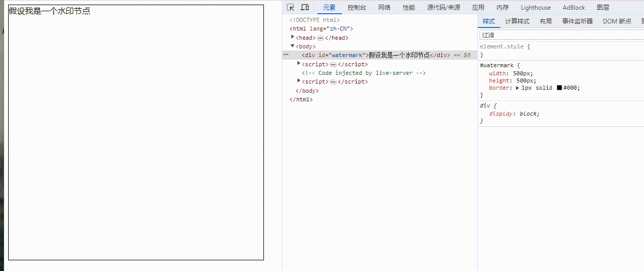Select the html lang="zh-CN" node
This screenshot has height=271, width=644.
click(x=321, y=29)
